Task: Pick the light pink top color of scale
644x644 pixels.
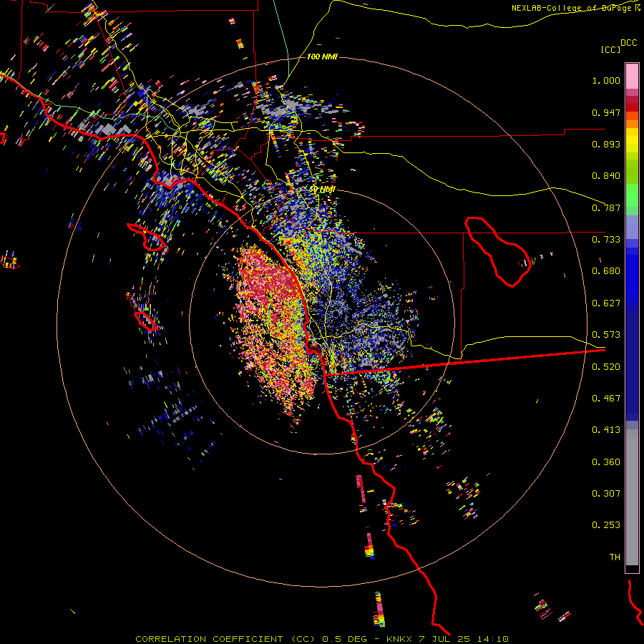Action: point(632,76)
